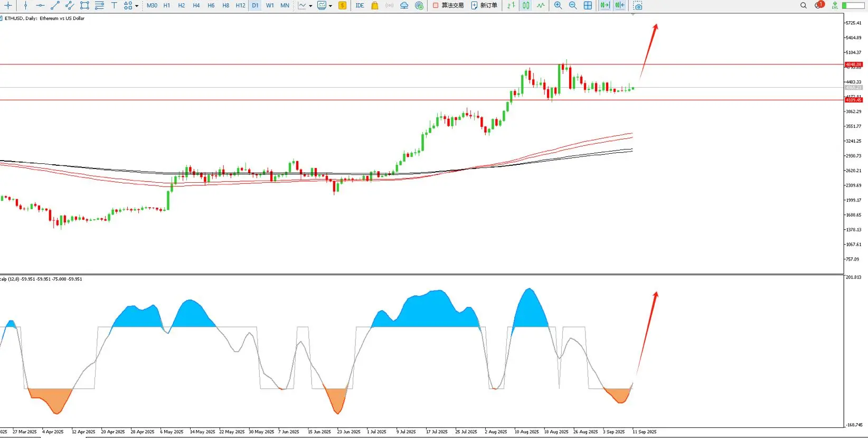The width and height of the screenshot is (868, 438).
Task: Draw a vertical line on chart
Action: (25, 5)
